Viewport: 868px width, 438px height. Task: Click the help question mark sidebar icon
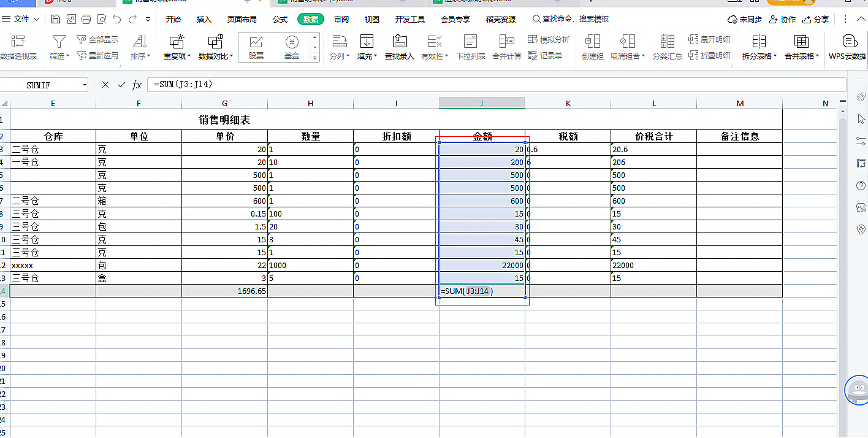point(861,186)
